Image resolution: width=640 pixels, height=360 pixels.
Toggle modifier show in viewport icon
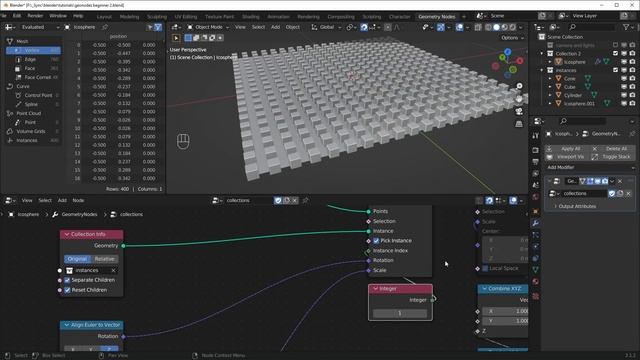tap(598, 181)
